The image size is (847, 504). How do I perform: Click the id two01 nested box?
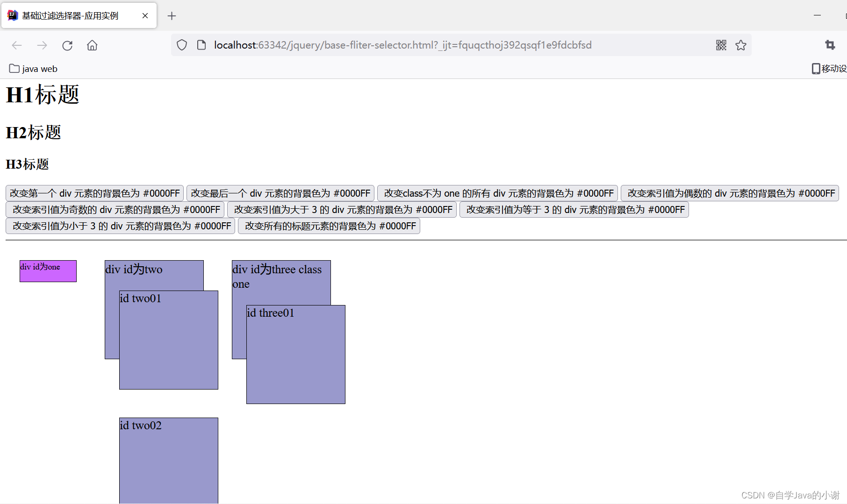pos(169,340)
